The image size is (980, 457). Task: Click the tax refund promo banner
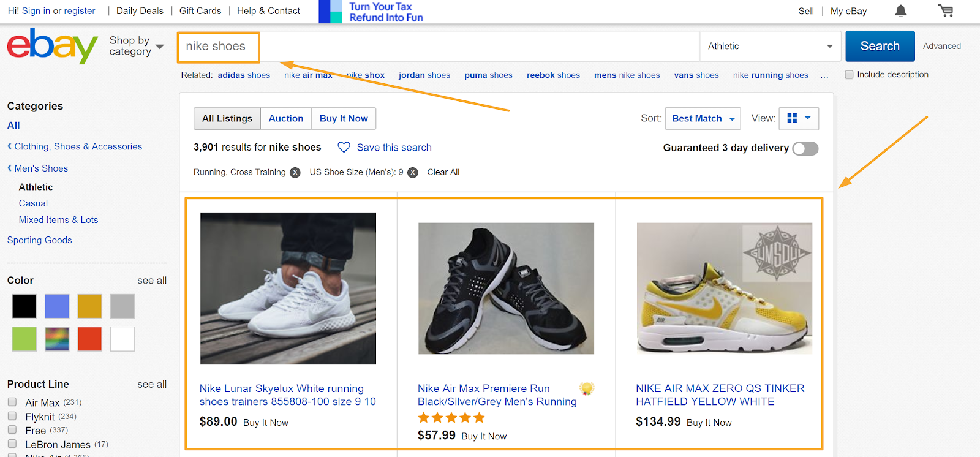[371, 12]
